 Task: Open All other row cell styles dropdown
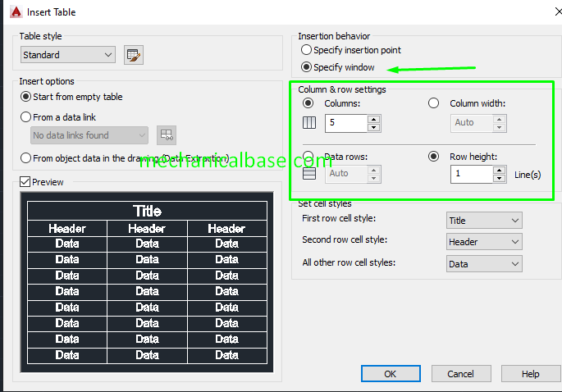pos(484,264)
